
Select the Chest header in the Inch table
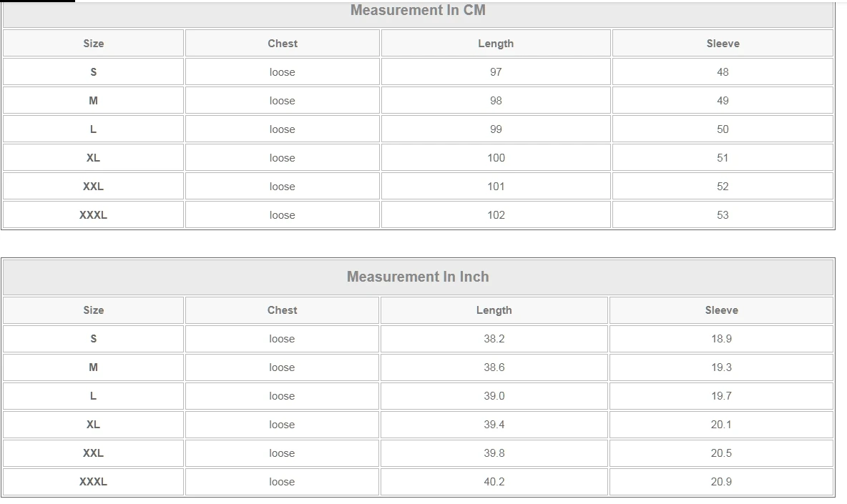[282, 310]
